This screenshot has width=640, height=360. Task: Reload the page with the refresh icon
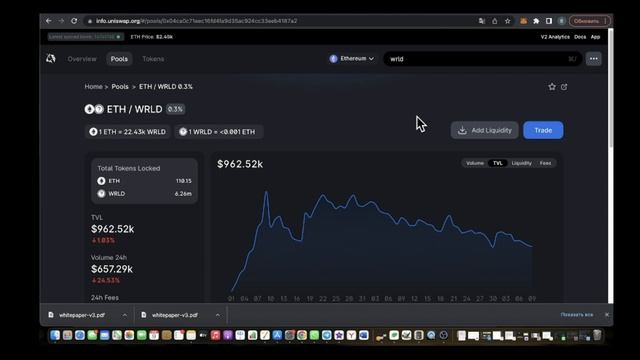[74, 21]
